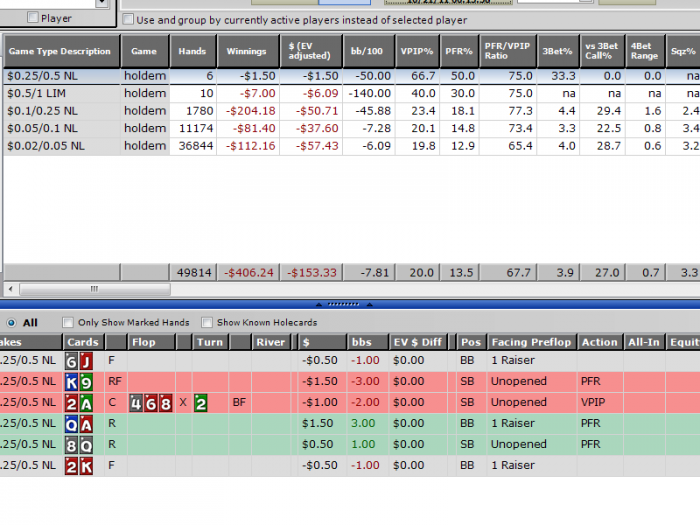Screen dimensions: 700x525
Task: Sort hands list by Action column
Action: (x=600, y=342)
